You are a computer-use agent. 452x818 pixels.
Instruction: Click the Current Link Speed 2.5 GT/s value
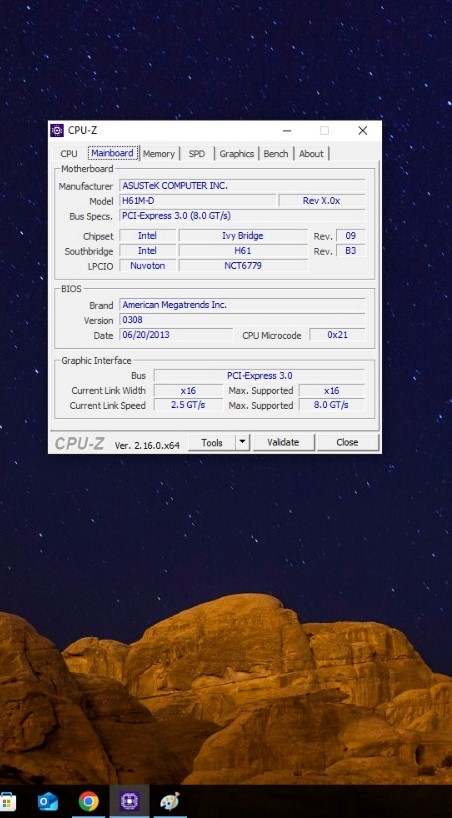coord(188,405)
